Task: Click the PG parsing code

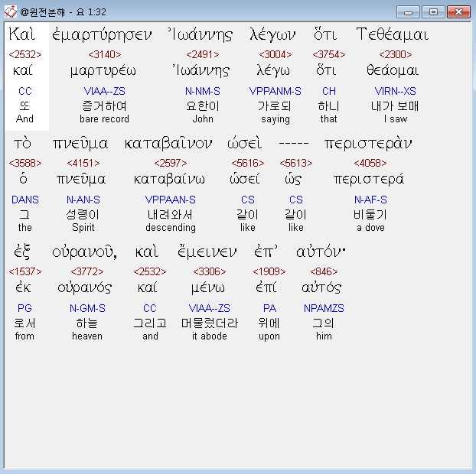Action: 25,308
